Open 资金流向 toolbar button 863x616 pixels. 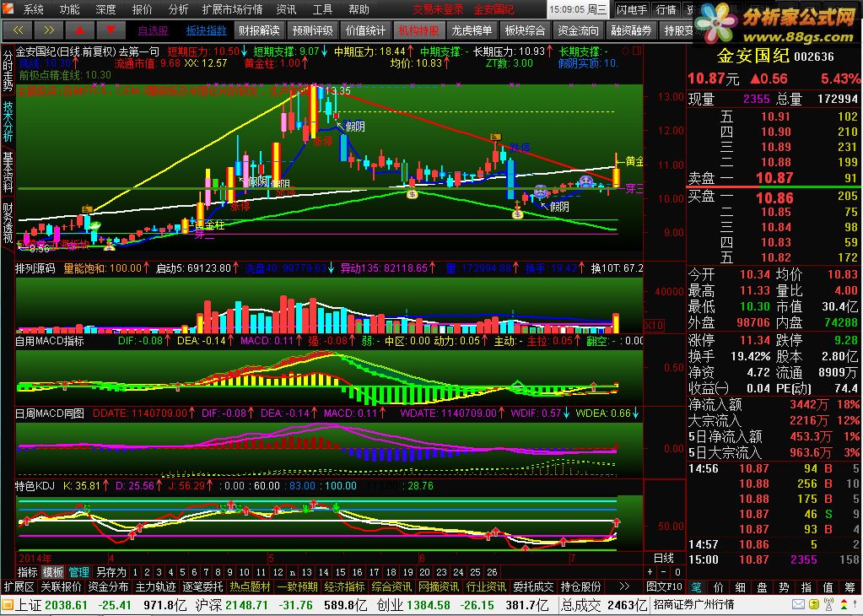578,31
